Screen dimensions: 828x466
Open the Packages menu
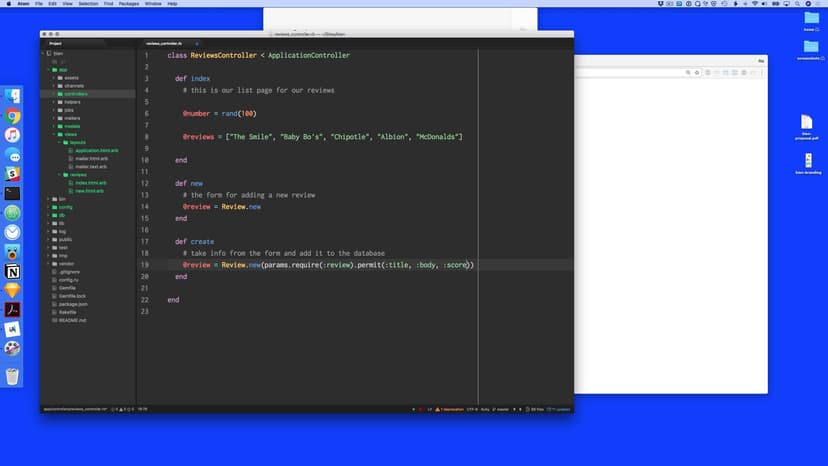tap(129, 4)
